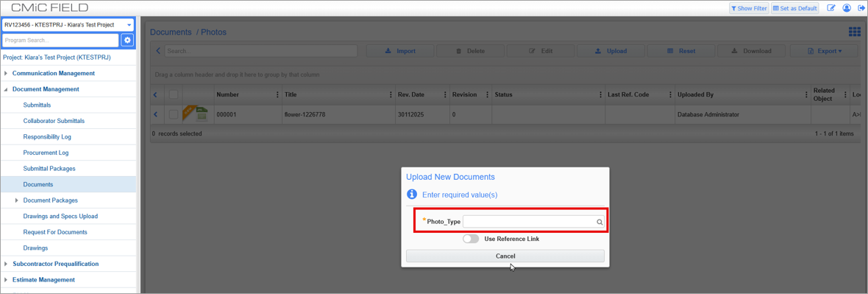Click the chevron on row 000001

pyautogui.click(x=155, y=115)
